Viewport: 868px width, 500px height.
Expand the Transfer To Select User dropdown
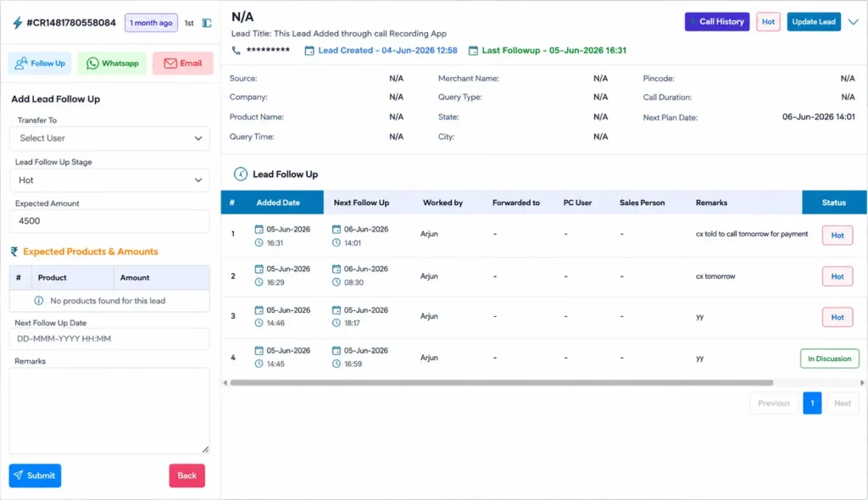(x=109, y=138)
